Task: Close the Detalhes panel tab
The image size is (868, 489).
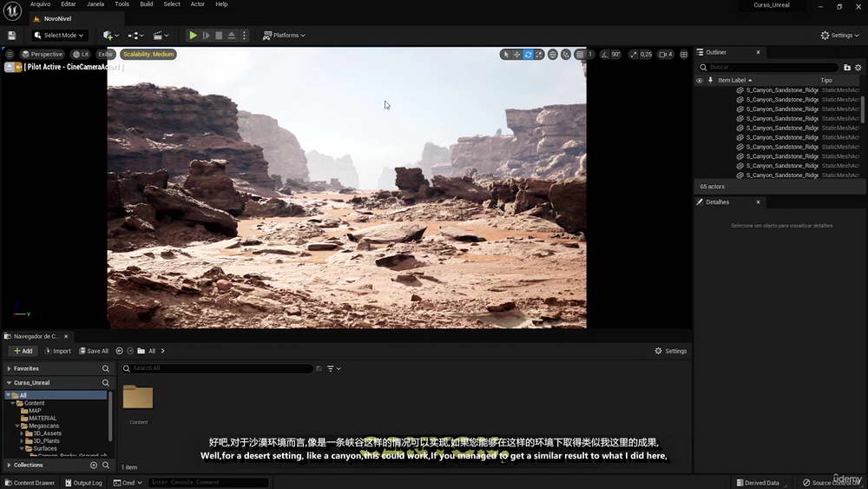Action: pos(759,202)
